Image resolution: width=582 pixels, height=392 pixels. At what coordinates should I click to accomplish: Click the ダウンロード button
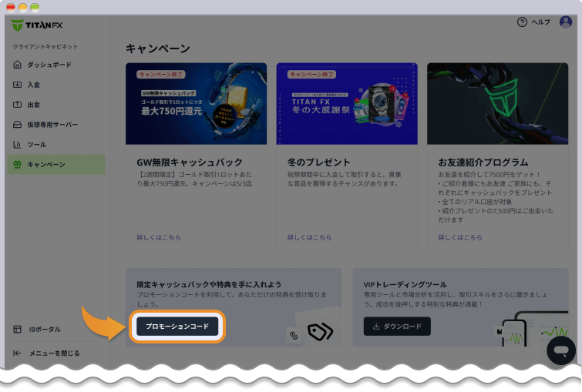pyautogui.click(x=397, y=327)
